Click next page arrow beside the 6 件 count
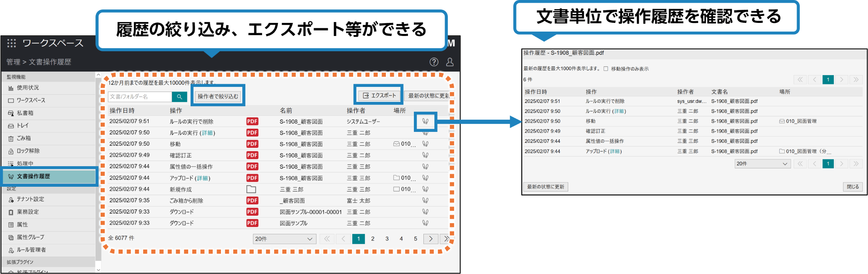 (842, 80)
